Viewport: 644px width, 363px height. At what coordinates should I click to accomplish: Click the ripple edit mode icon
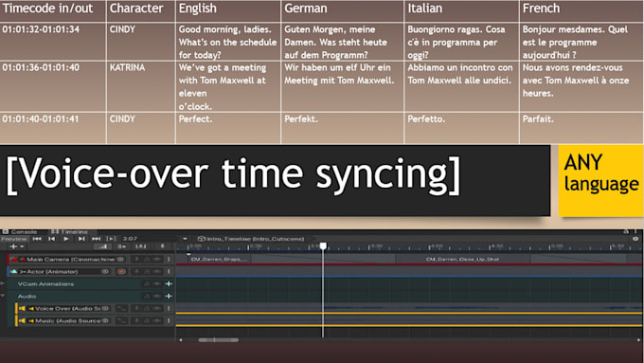tap(121, 246)
